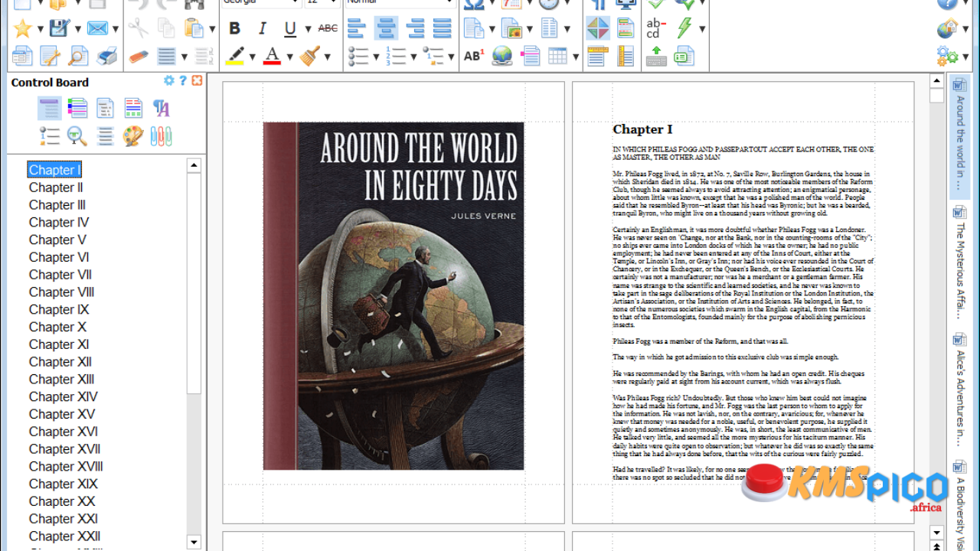Viewport: 980px width, 551px height.
Task: Click the insert picture icon
Action: tap(511, 28)
